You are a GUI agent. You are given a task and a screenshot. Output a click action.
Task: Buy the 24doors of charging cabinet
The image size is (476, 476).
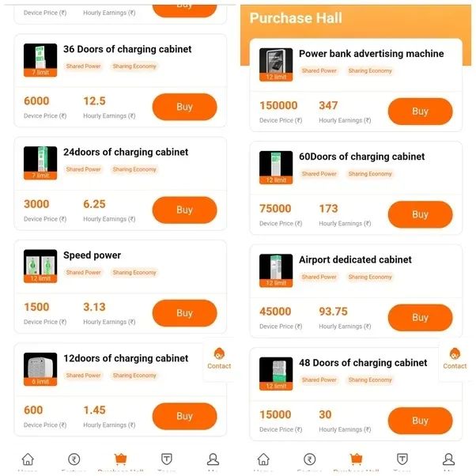[184, 210]
